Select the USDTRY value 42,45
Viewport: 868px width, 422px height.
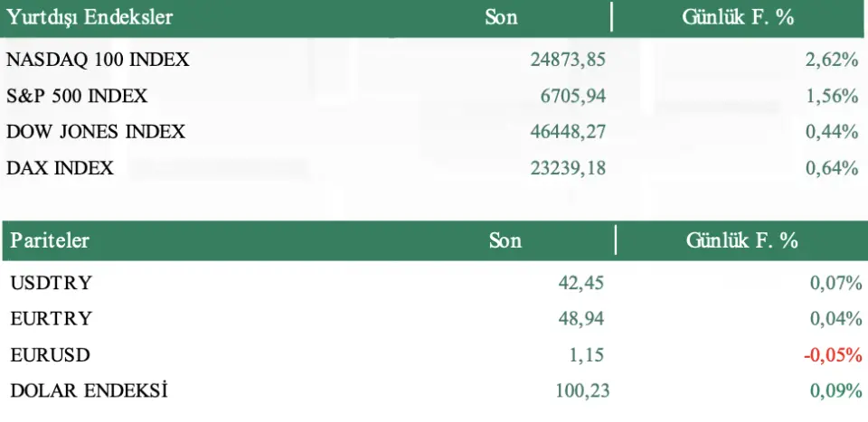pos(581,283)
